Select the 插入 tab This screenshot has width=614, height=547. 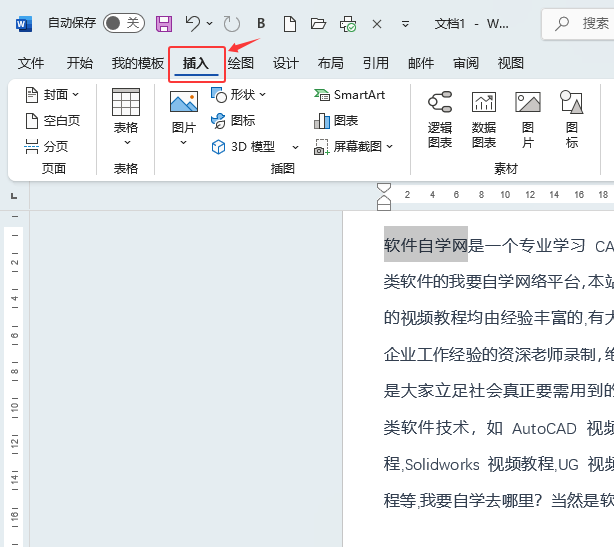click(x=196, y=63)
